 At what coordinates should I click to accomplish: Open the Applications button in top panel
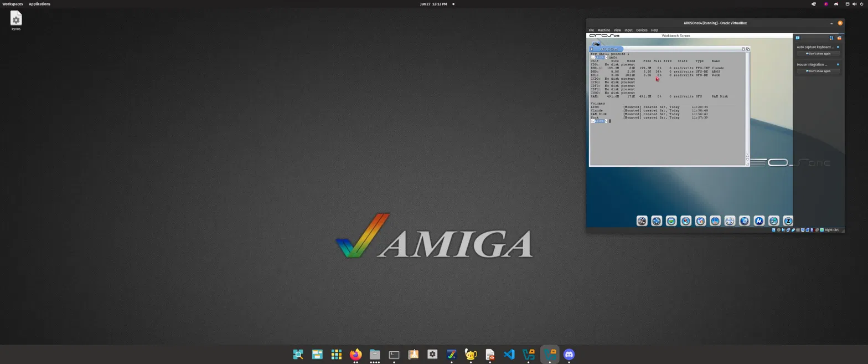click(x=39, y=4)
